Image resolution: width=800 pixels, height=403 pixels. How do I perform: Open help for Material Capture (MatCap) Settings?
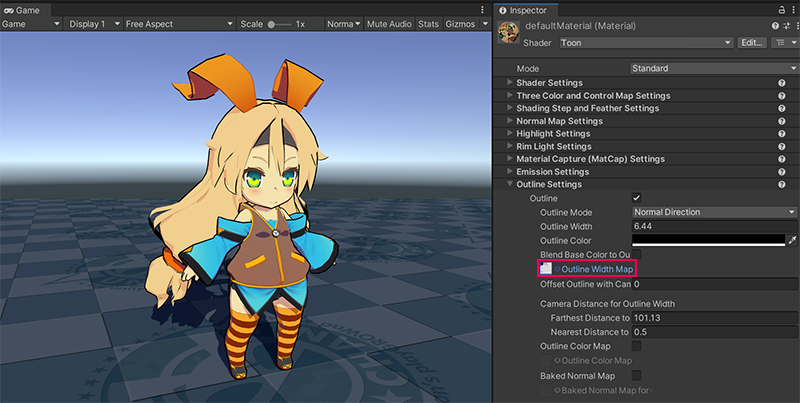pyautogui.click(x=782, y=159)
